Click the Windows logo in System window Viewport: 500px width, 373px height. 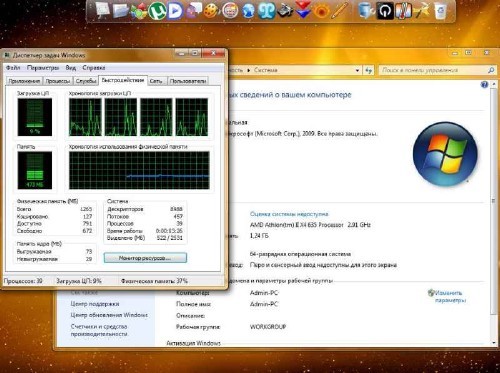(x=445, y=154)
